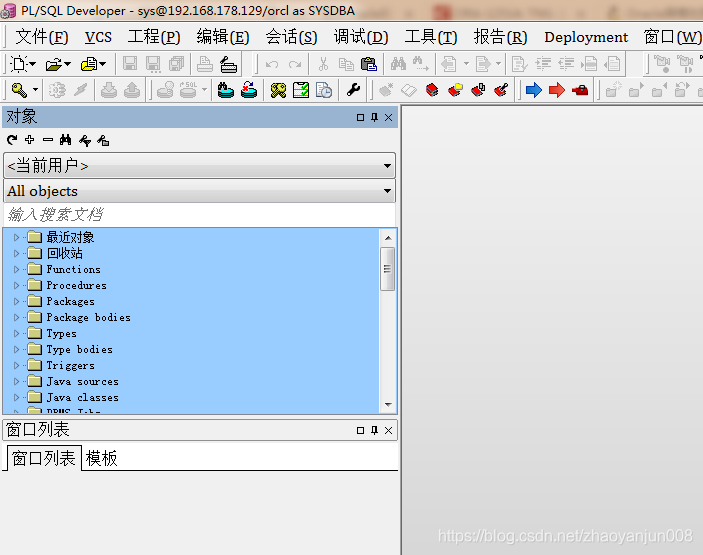This screenshot has height=555, width=703.
Task: Click the Find binoculars toolbar icon
Action: click(398, 64)
